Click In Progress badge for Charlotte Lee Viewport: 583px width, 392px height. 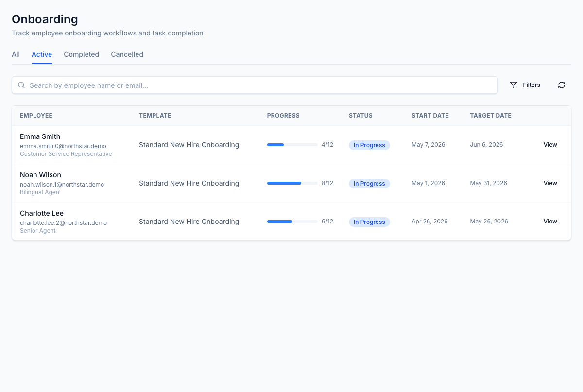point(369,222)
